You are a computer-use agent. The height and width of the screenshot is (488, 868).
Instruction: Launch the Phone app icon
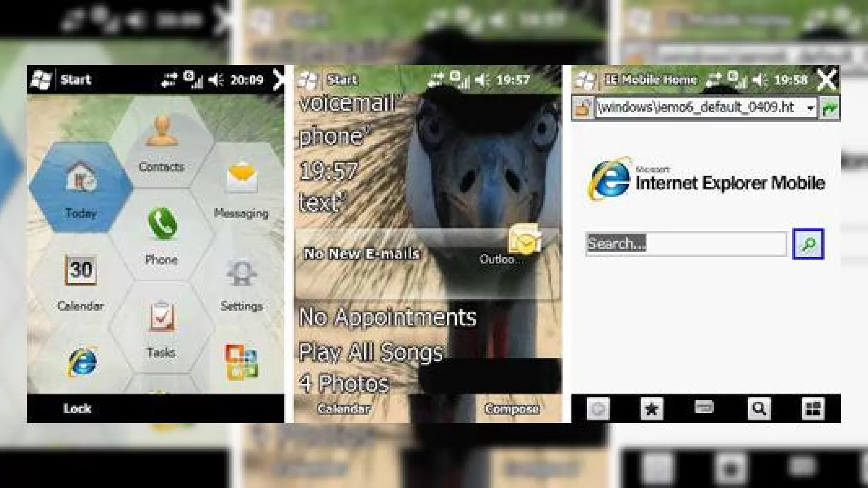point(162,223)
